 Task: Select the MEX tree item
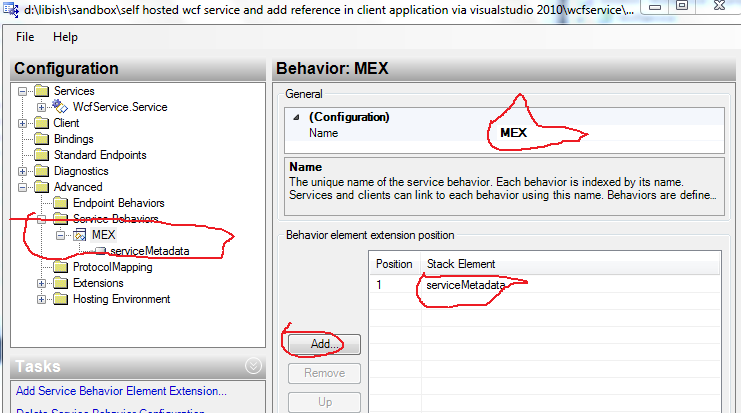pos(103,235)
